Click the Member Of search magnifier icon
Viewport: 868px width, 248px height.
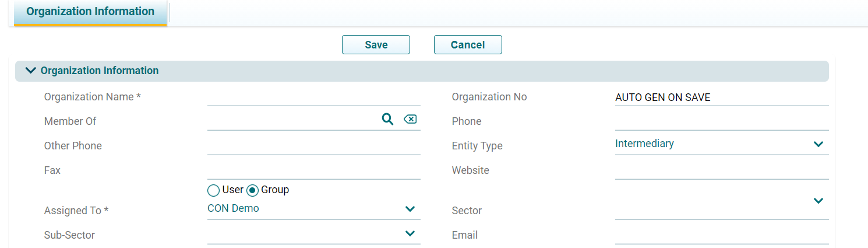point(387,119)
